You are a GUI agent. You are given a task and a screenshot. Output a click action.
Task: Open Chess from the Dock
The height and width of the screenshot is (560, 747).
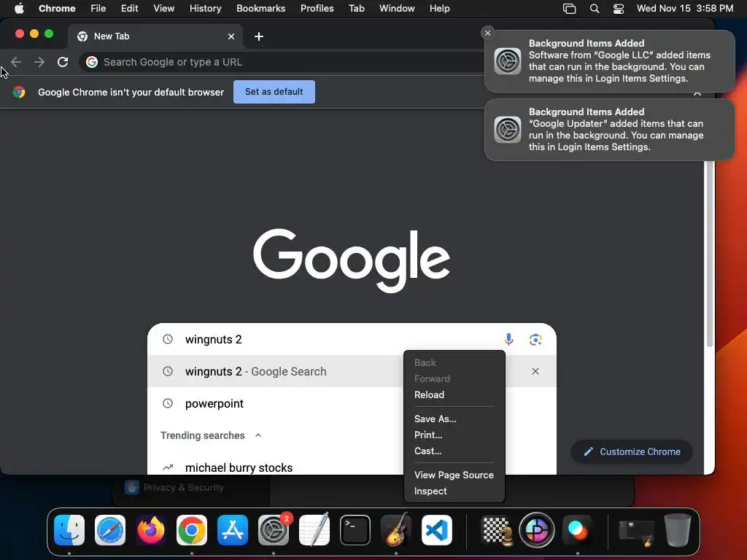pyautogui.click(x=496, y=529)
